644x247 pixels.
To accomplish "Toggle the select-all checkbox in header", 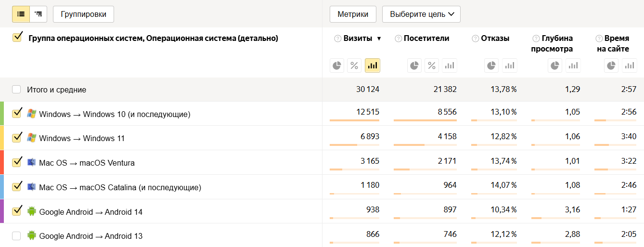I will (17, 38).
